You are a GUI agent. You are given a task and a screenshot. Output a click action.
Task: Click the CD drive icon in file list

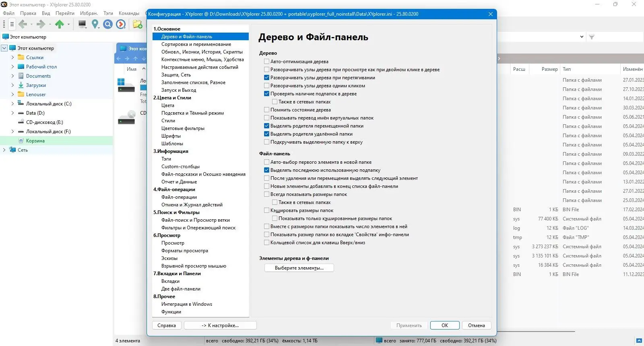126,117
